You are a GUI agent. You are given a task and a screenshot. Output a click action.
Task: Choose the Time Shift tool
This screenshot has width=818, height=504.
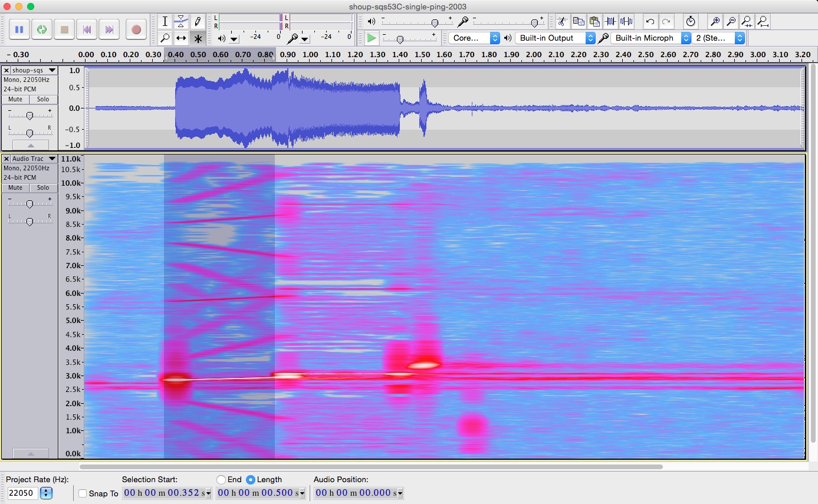point(181,38)
